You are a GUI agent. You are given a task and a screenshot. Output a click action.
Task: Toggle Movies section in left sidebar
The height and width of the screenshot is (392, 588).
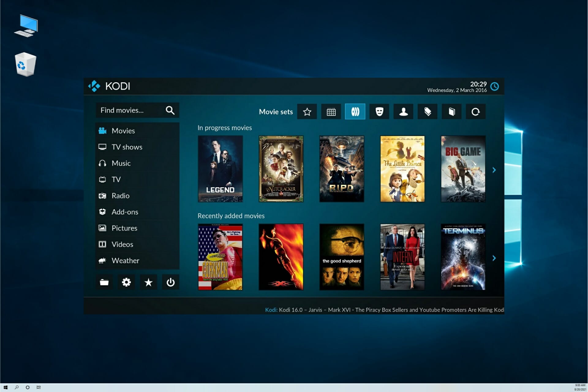123,130
